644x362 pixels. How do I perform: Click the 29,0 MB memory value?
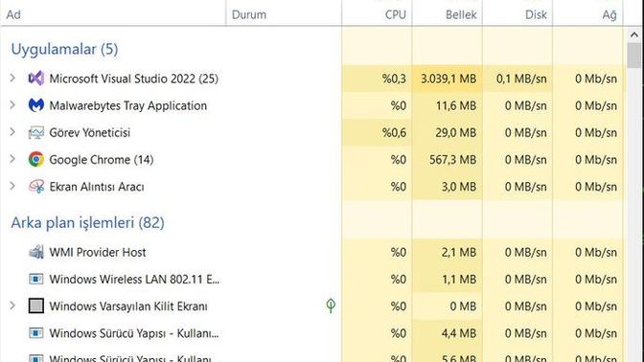click(456, 132)
